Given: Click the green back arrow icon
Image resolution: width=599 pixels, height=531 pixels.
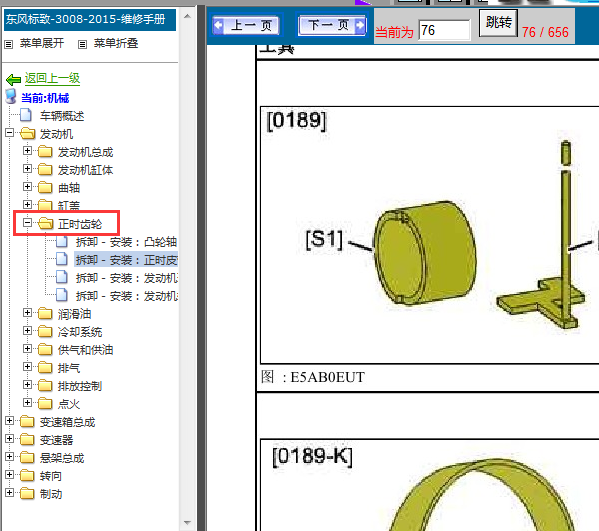Looking at the screenshot, I should (x=13, y=79).
